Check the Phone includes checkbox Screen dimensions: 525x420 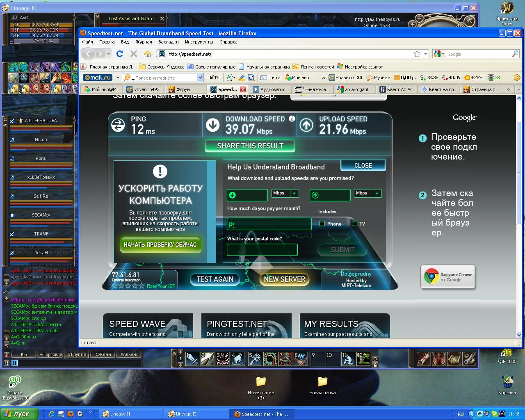[322, 224]
